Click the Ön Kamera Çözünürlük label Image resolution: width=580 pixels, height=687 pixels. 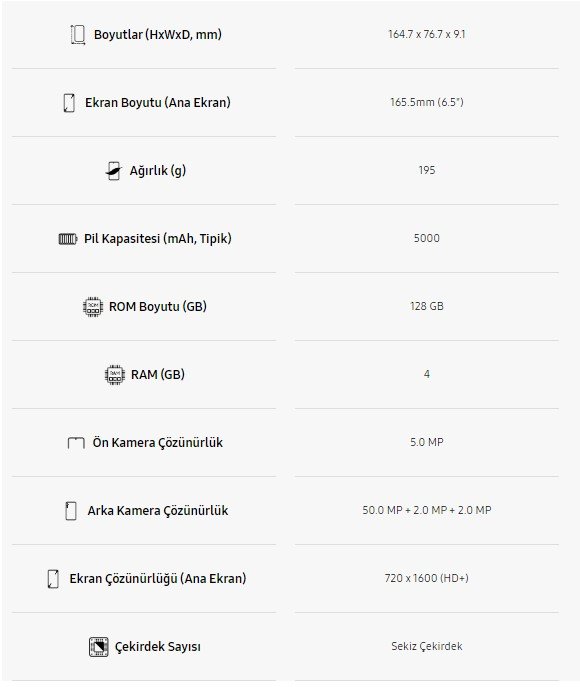click(x=158, y=443)
